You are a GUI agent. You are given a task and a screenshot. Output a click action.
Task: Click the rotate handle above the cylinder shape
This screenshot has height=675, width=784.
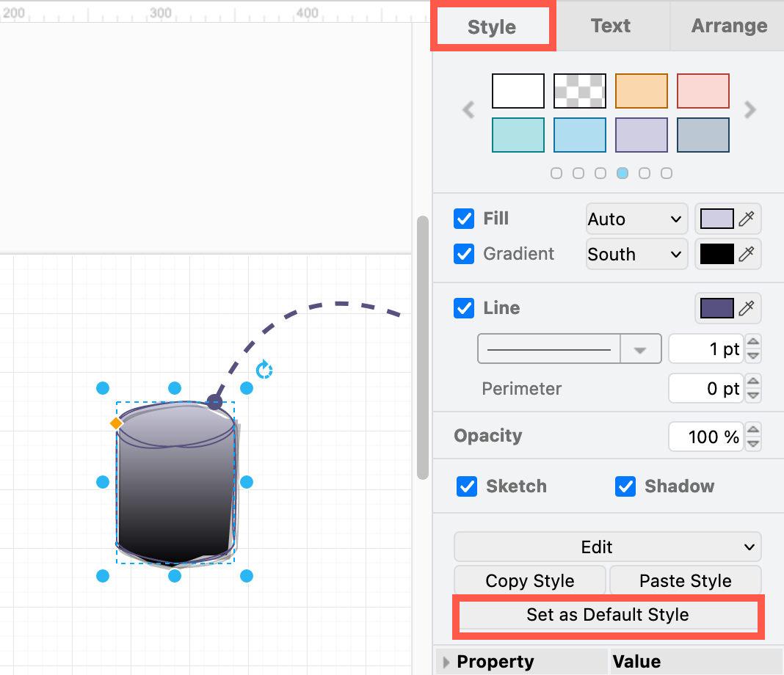coord(264,370)
